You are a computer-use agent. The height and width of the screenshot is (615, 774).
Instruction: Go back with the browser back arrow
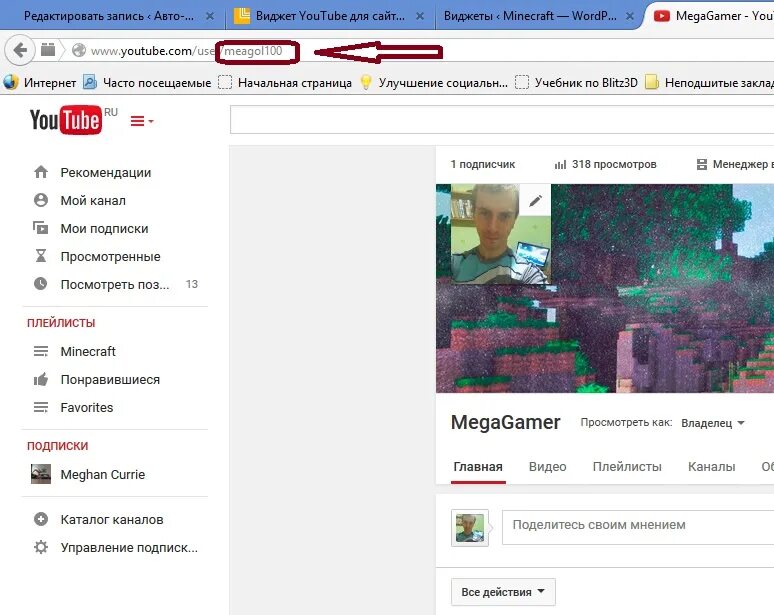[20, 50]
